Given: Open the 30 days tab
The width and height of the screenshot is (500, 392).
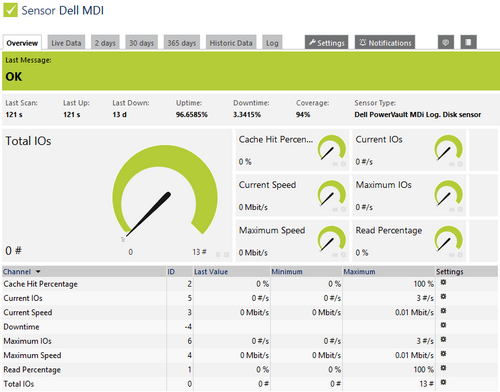Looking at the screenshot, I should (x=141, y=43).
